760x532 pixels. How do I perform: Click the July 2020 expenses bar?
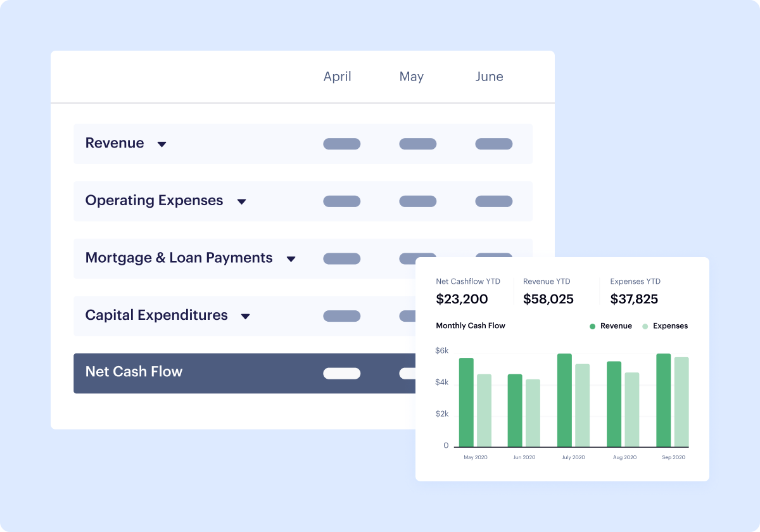click(x=583, y=405)
